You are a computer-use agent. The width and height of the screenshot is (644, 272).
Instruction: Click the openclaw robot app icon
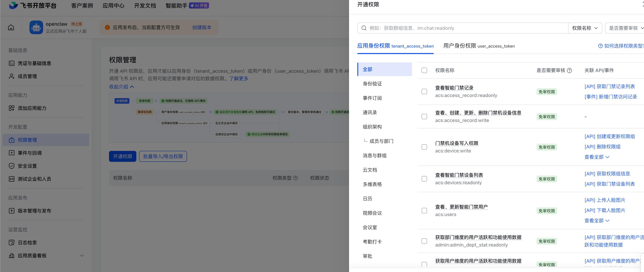point(36,28)
